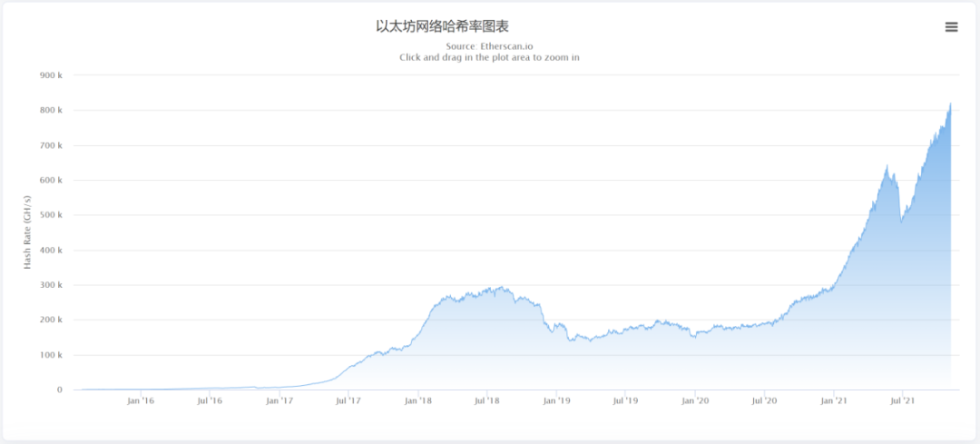Screen dimensions: 980x444
Task: Click the 800 k y-axis label
Action: pos(52,110)
